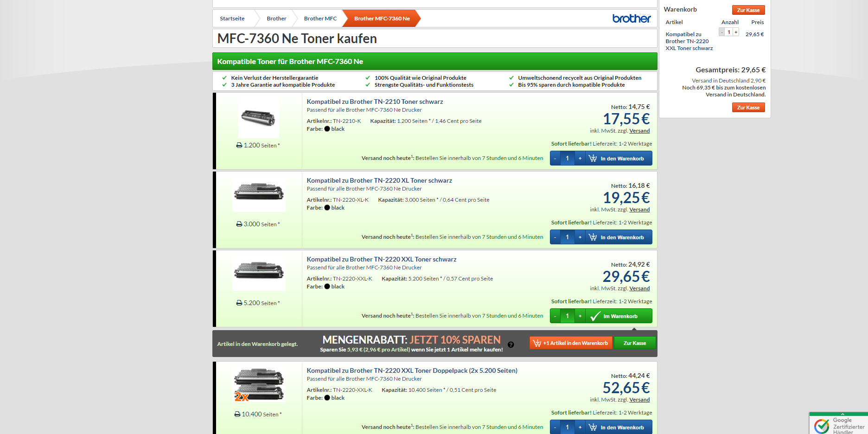Viewport: 868px width, 434px height.
Task: Open the Startseite breadcrumb
Action: [232, 19]
